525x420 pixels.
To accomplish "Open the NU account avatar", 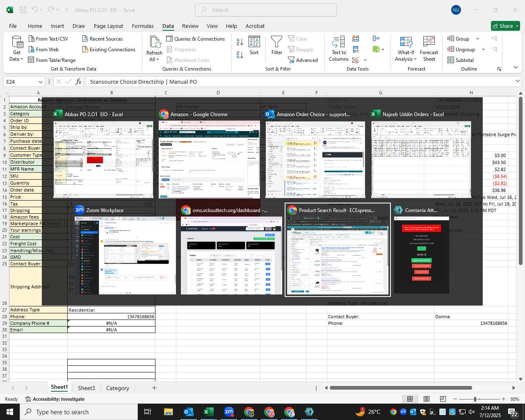I will 456,10.
